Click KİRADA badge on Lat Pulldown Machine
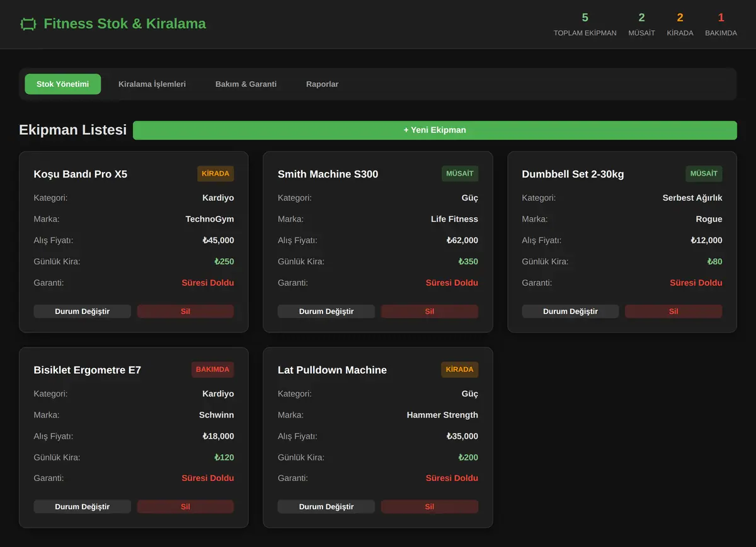The image size is (756, 547). point(460,369)
